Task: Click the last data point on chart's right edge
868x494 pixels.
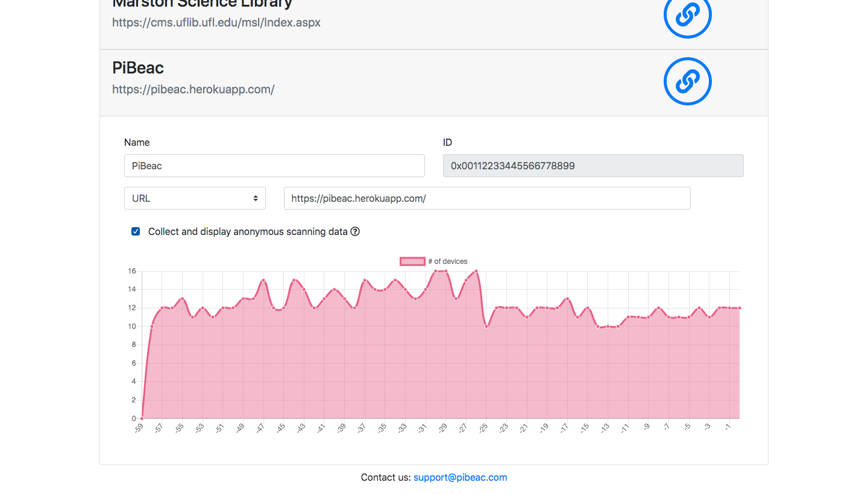Action: (740, 308)
